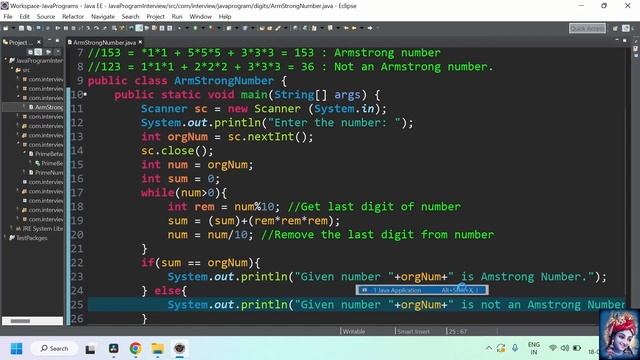The image size is (640, 360).
Task: Open the Search menu
Action: (x=130, y=17)
